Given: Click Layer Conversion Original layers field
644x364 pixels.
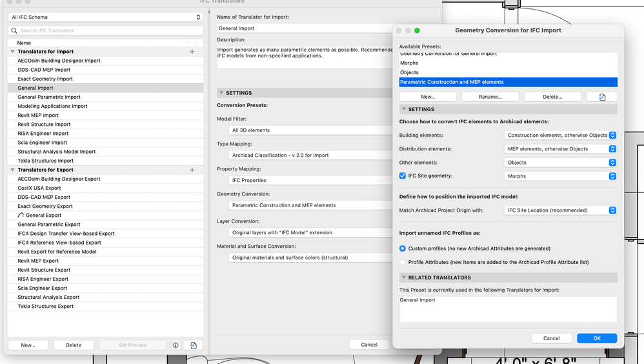Looking at the screenshot, I should 310,232.
